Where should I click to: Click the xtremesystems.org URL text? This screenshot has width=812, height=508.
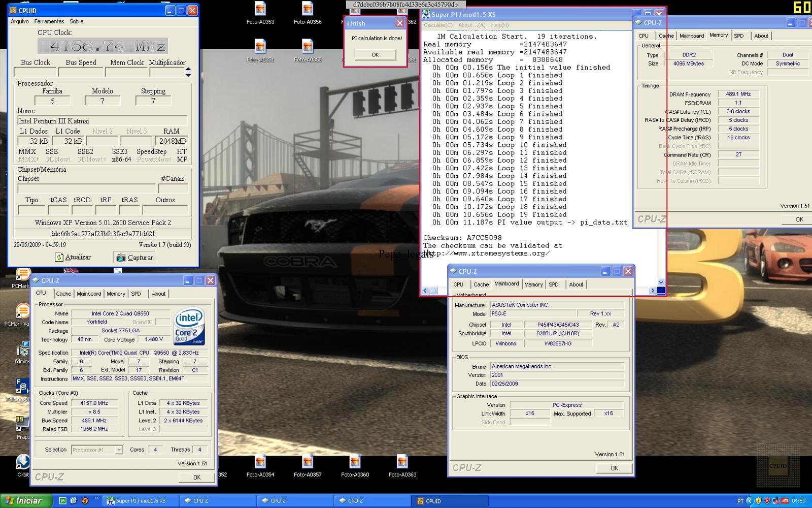click(487, 253)
